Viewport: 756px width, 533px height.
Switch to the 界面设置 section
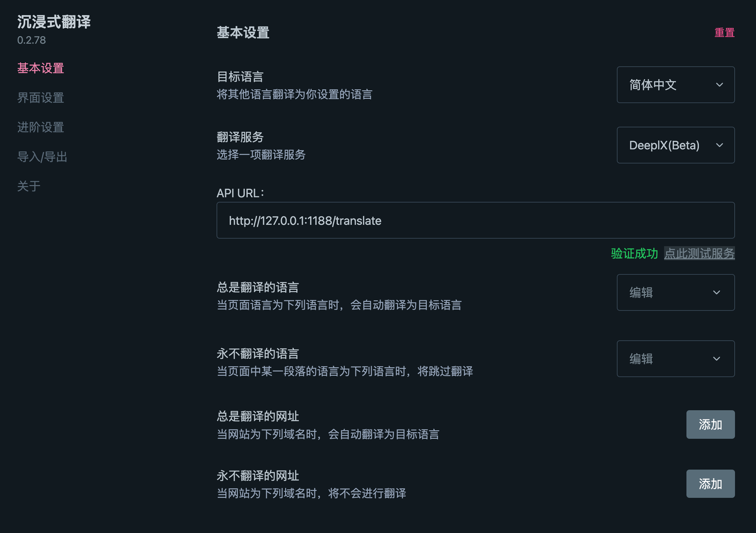40,98
